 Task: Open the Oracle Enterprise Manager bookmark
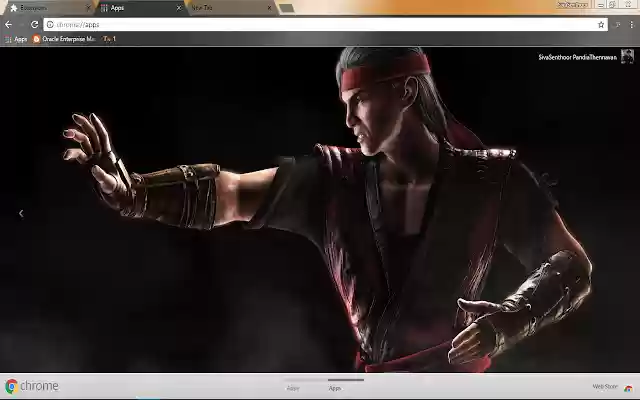click(x=64, y=39)
